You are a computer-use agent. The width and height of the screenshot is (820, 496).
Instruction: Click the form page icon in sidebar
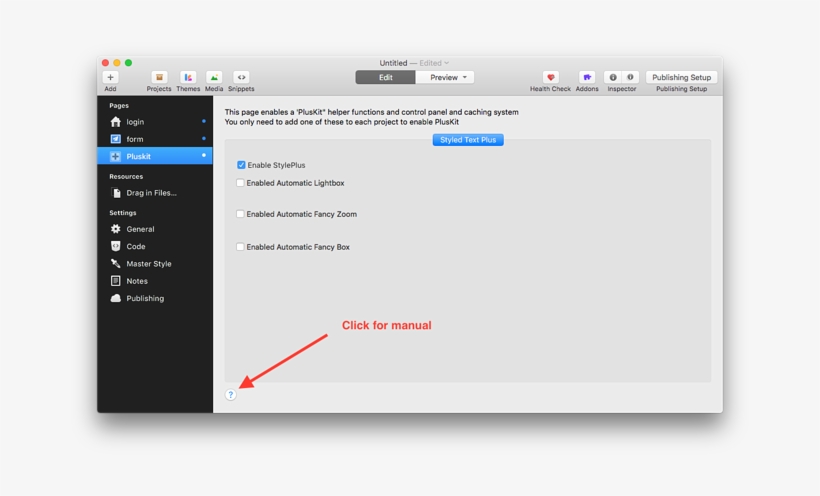tap(116, 139)
